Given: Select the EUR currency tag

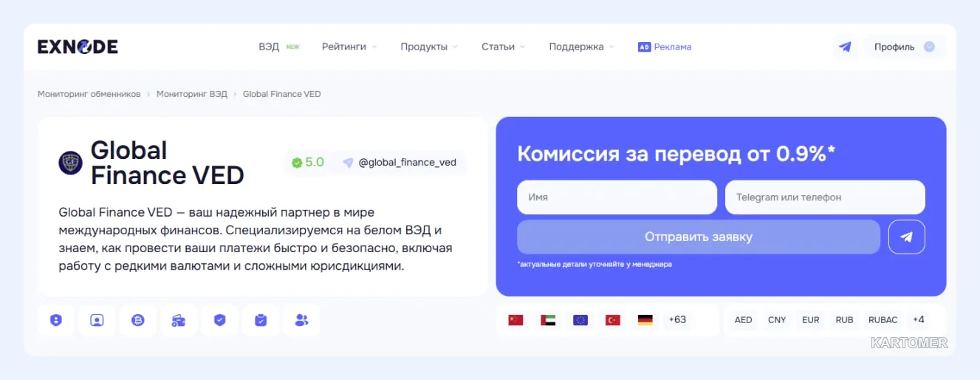Looking at the screenshot, I should [x=811, y=320].
